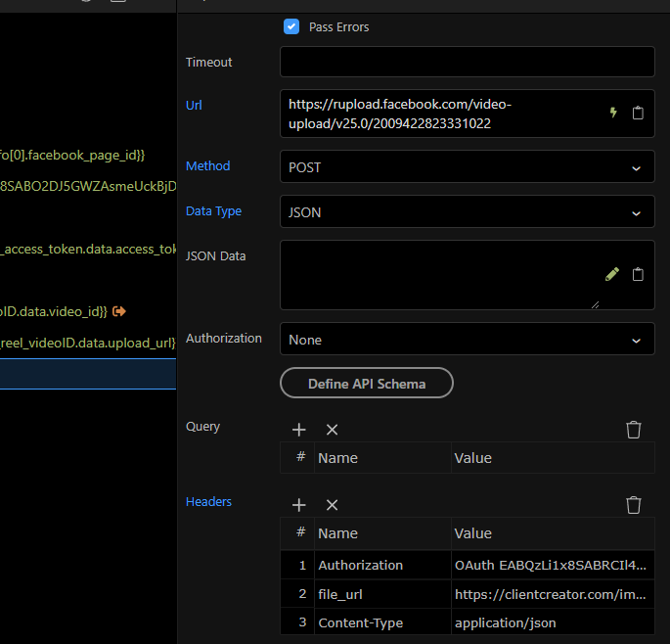Screen dimensions: 670x644
Task: Open the Method dropdown showing POST
Action: click(x=467, y=167)
